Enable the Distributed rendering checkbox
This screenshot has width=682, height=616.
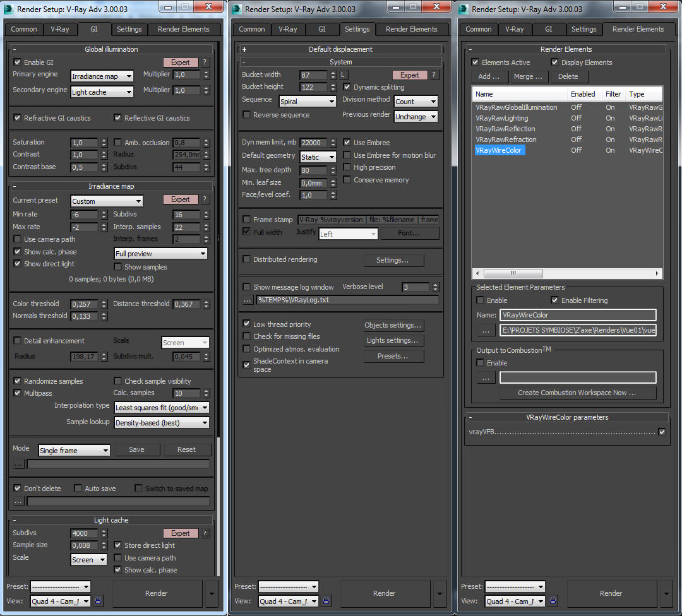(x=246, y=259)
